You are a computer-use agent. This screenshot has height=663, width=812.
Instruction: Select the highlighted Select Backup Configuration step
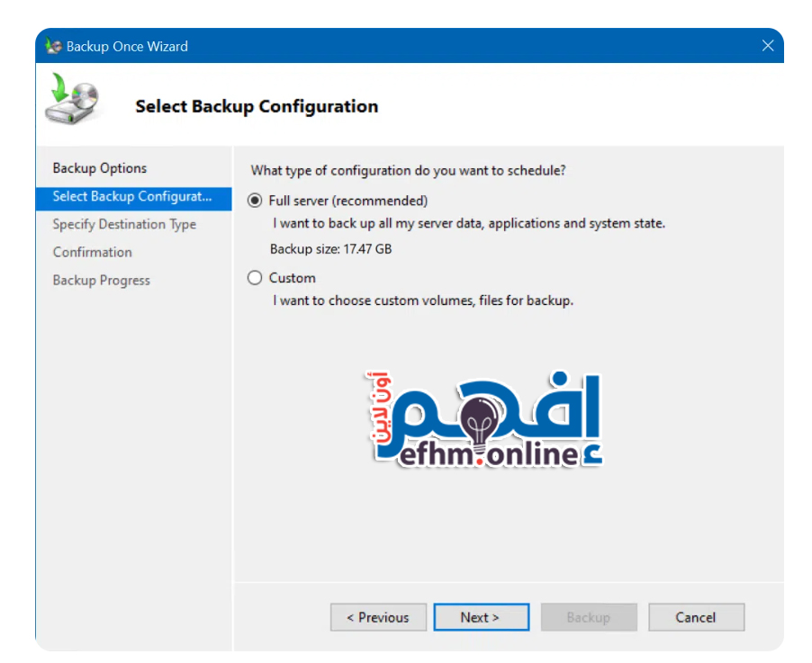tap(132, 196)
